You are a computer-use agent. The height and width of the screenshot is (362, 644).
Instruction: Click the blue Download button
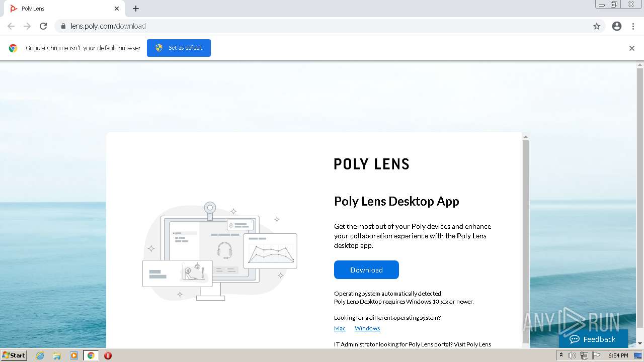click(366, 269)
